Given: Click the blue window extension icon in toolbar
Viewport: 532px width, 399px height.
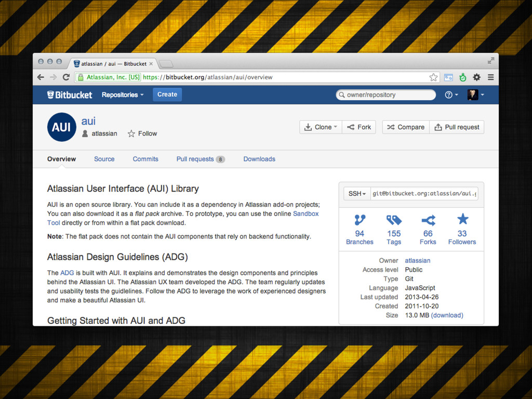Looking at the screenshot, I should (448, 77).
